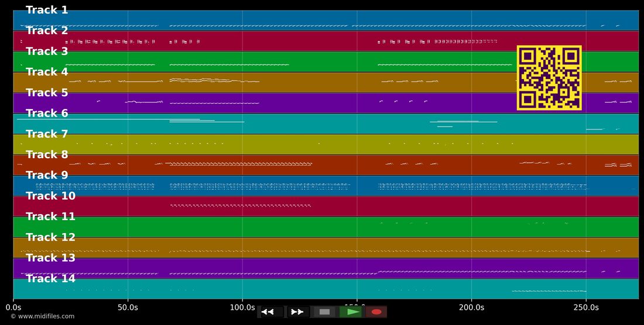Select the Track 11 label
Image resolution: width=644 pixels, height=325 pixels.
tap(50, 217)
